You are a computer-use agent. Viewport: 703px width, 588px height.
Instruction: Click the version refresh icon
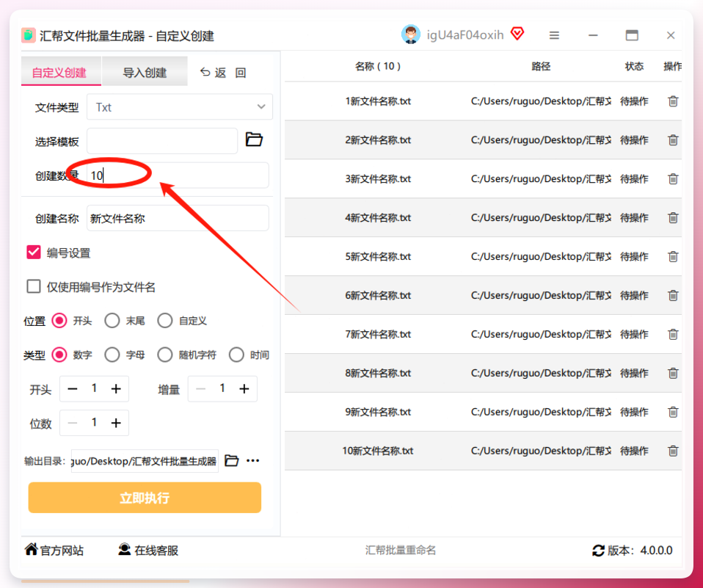pyautogui.click(x=598, y=551)
